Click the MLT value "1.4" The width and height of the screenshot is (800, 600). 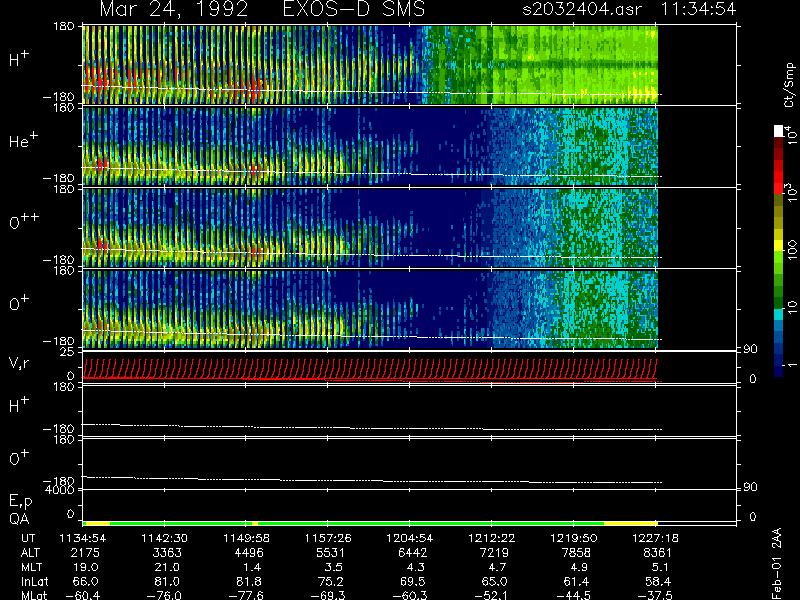[253, 567]
